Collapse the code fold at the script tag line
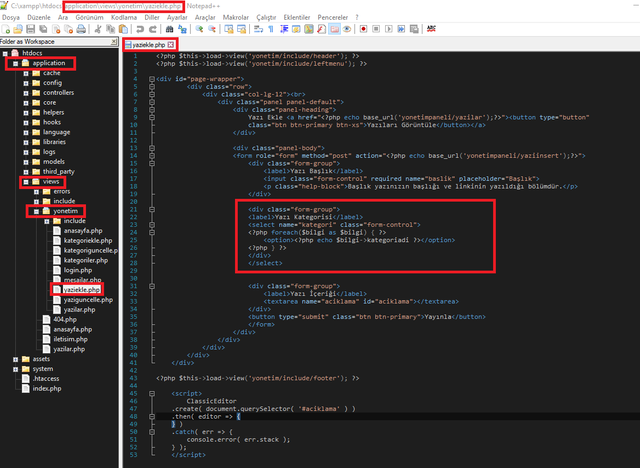This screenshot has width=640, height=468. pos(152,394)
